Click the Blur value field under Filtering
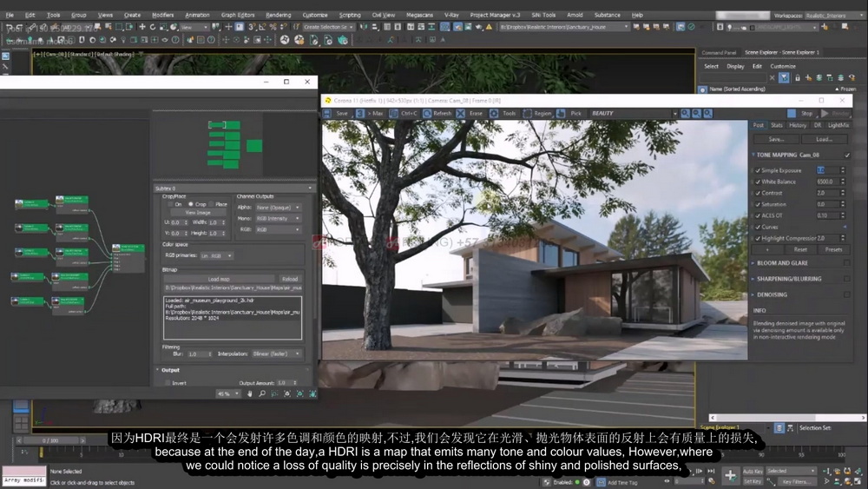Screen dimensions: 868x489 (x=198, y=354)
